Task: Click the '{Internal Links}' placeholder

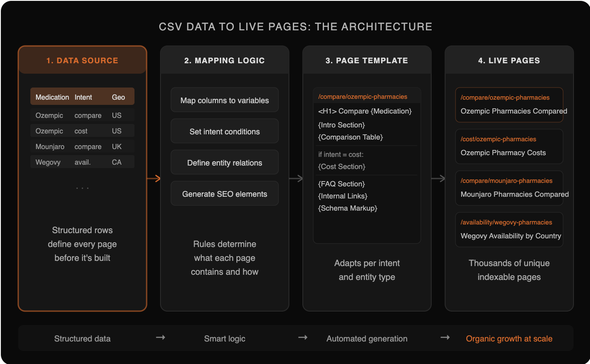Action: pos(343,196)
